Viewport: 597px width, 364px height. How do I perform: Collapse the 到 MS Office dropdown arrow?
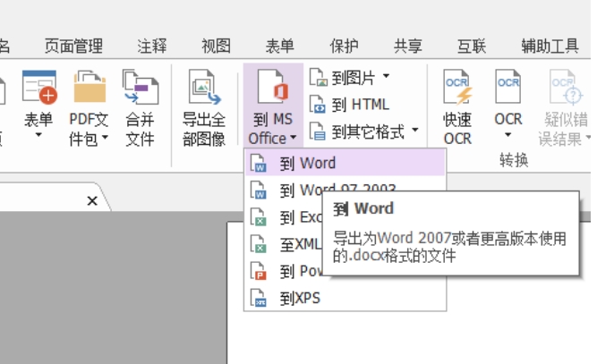(x=293, y=138)
